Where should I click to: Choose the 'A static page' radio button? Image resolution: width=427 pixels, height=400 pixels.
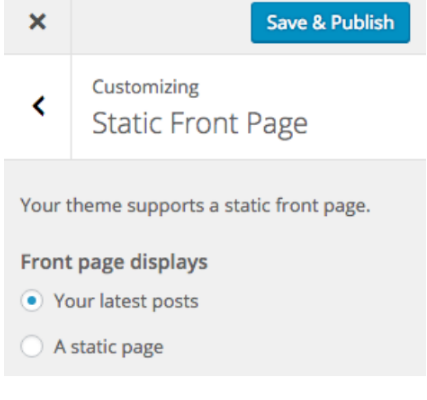32,346
